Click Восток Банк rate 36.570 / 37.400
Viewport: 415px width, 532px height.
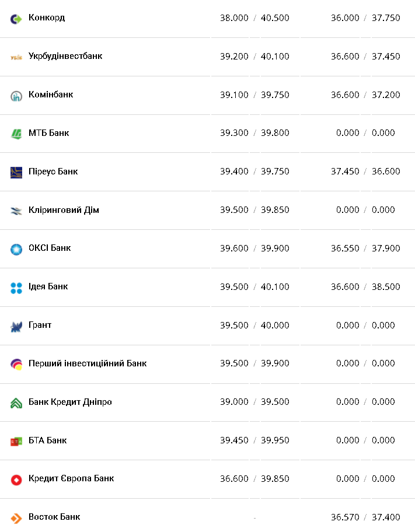tap(365, 517)
